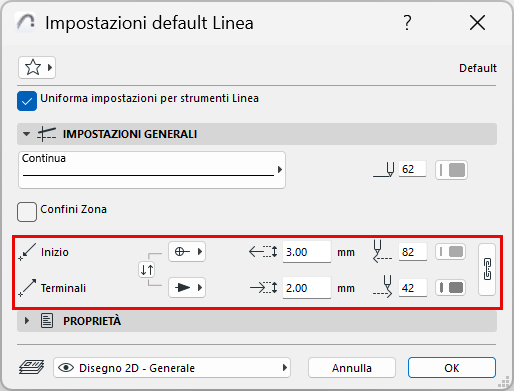Click the swap arrowheads icon
The image size is (514, 391).
[147, 269]
